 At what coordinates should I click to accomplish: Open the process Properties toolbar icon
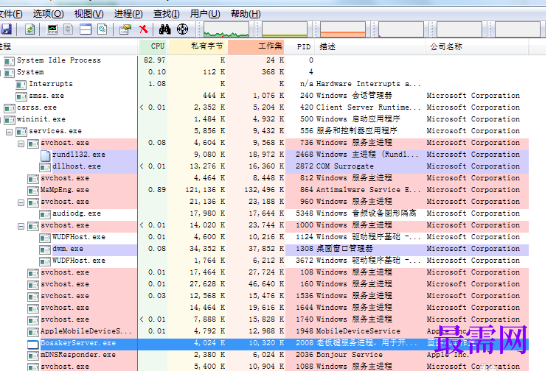pyautogui.click(x=125, y=29)
